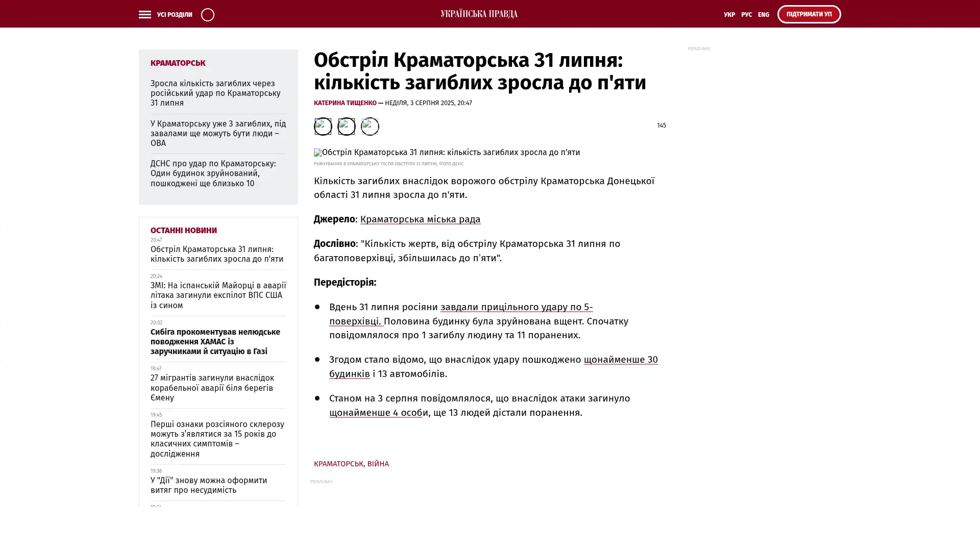
Task: Click the third share icon under the byline
Action: [370, 126]
